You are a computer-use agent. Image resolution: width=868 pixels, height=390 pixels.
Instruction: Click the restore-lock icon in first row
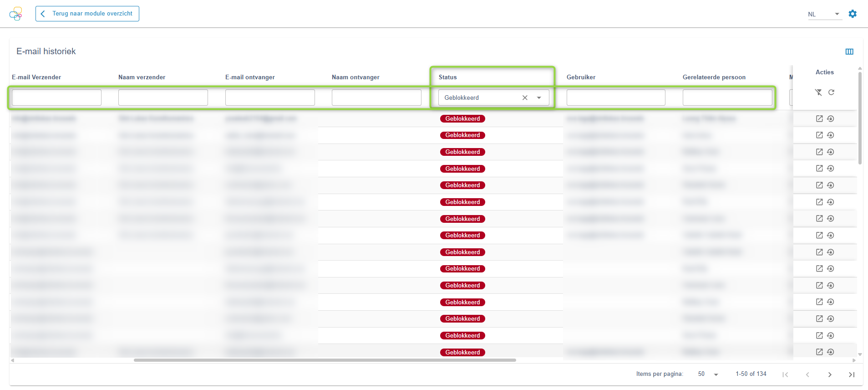(x=831, y=118)
